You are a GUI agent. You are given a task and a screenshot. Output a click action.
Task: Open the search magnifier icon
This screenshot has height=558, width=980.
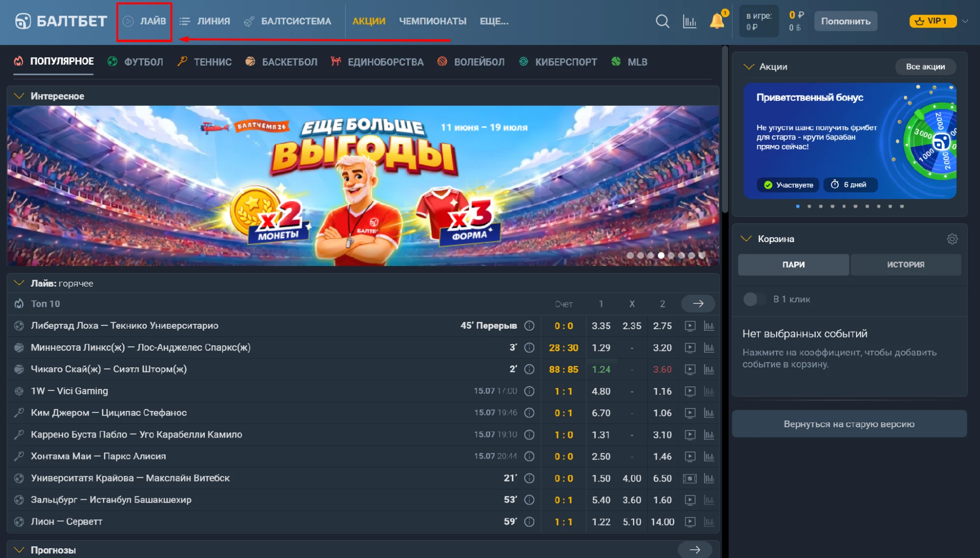662,21
